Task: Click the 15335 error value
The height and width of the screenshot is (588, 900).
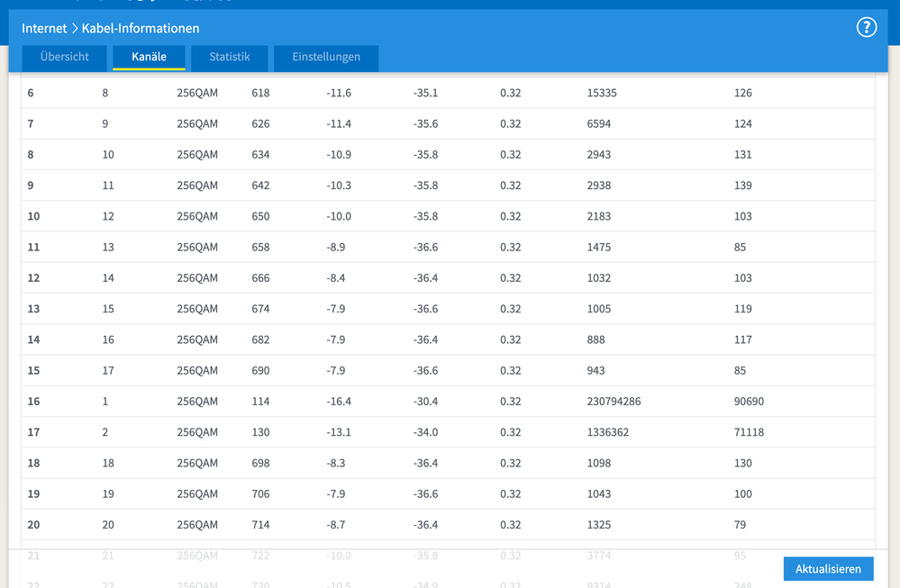Action: 602,93
